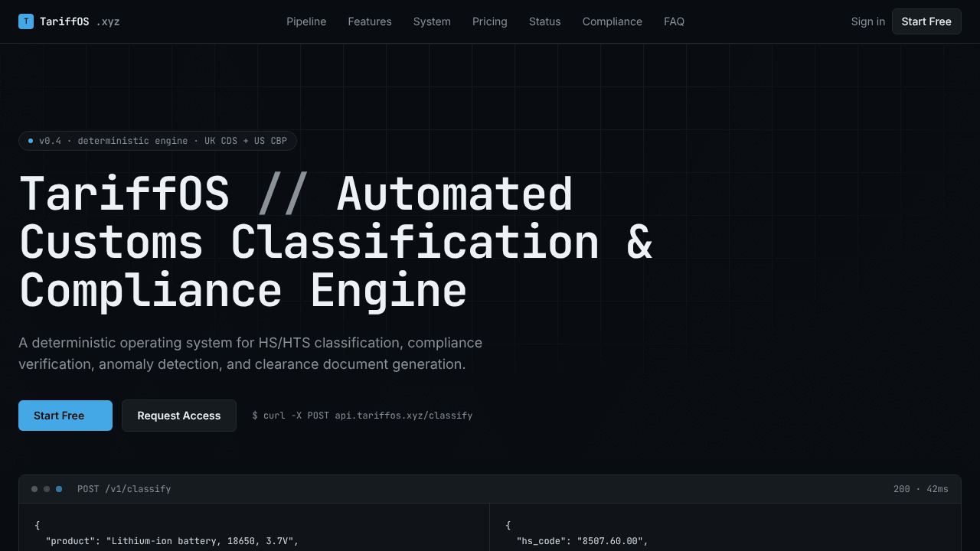980x551 pixels.
Task: Click the blue Start Free hero button
Action: click(65, 416)
